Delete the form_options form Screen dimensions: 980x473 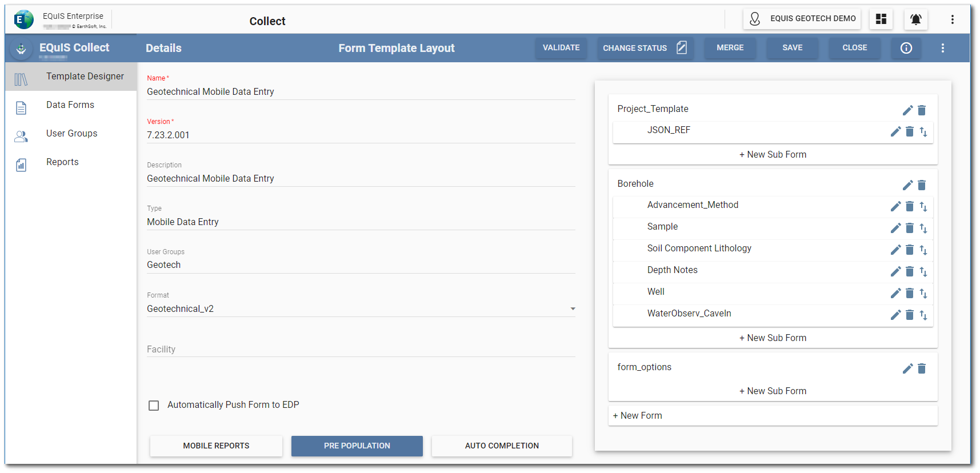[x=922, y=368]
